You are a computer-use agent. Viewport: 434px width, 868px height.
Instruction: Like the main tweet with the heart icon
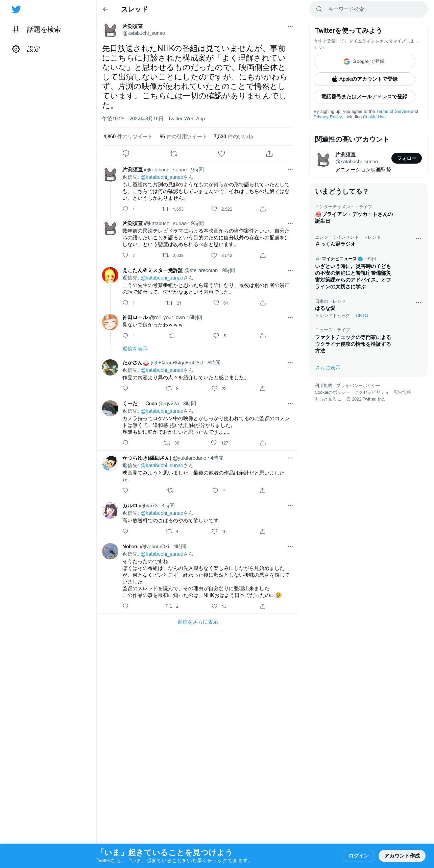(221, 154)
